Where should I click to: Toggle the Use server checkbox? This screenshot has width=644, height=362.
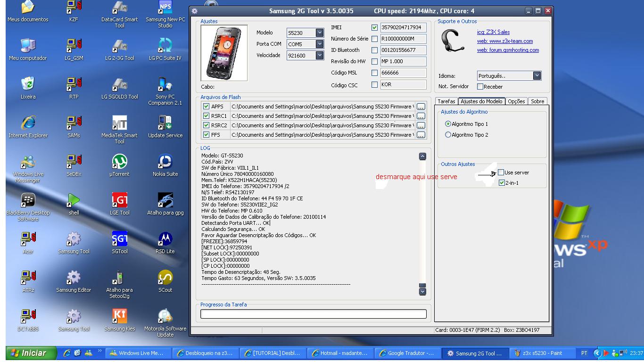pos(501,173)
